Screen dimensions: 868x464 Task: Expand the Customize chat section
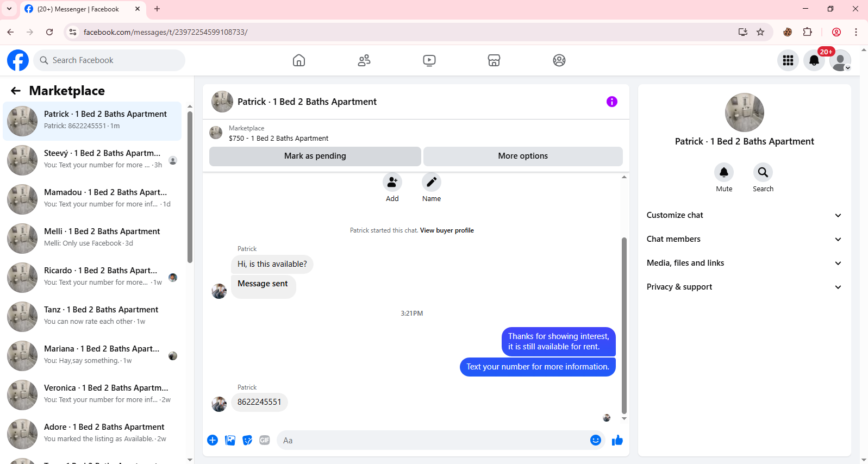pyautogui.click(x=744, y=215)
